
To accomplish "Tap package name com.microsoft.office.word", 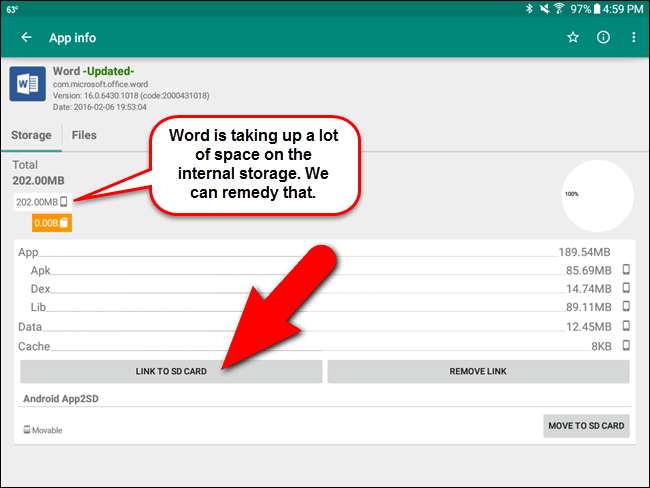I will coord(100,84).
